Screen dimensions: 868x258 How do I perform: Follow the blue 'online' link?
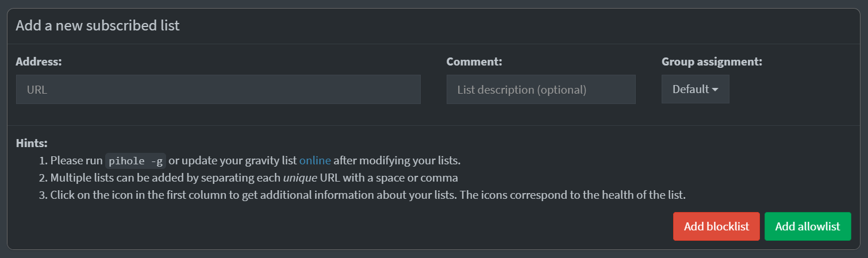point(315,160)
